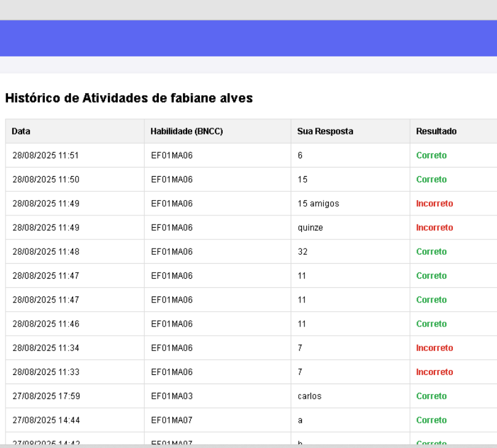The image size is (497, 448).
Task: Select the answer cell showing 32
Action: pyautogui.click(x=302, y=252)
